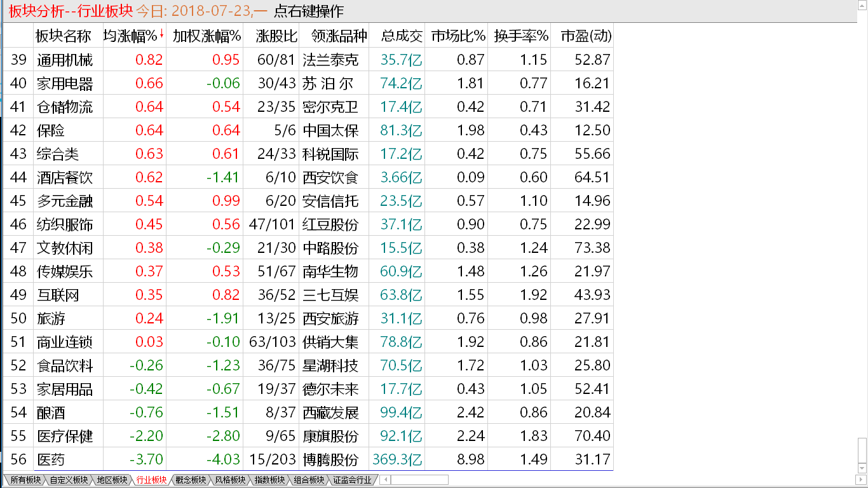The height and width of the screenshot is (488, 868).
Task: Select the 食品饮料 sector name
Action: [65, 365]
